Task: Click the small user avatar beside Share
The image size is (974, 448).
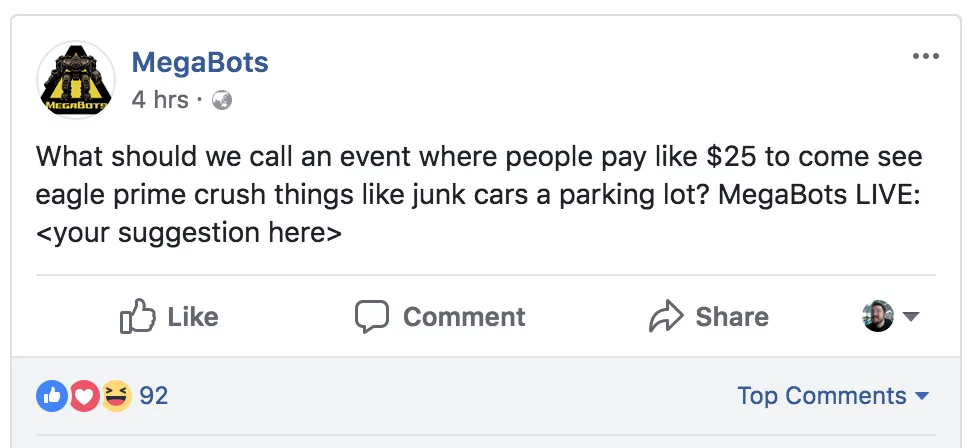Action: pos(877,317)
